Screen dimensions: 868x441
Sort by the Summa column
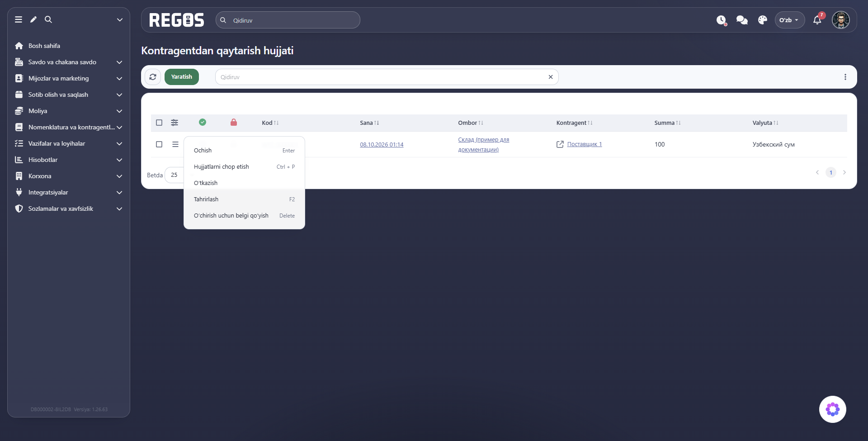click(x=667, y=123)
